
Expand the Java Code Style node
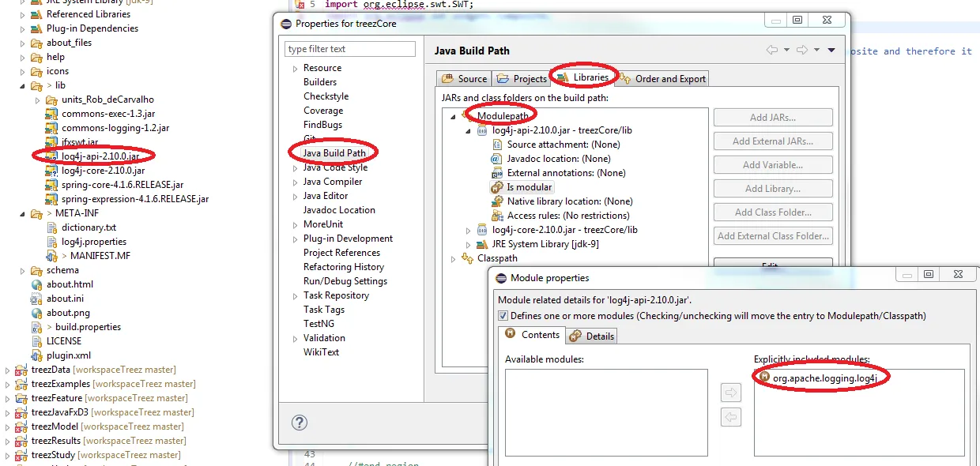[x=295, y=167]
